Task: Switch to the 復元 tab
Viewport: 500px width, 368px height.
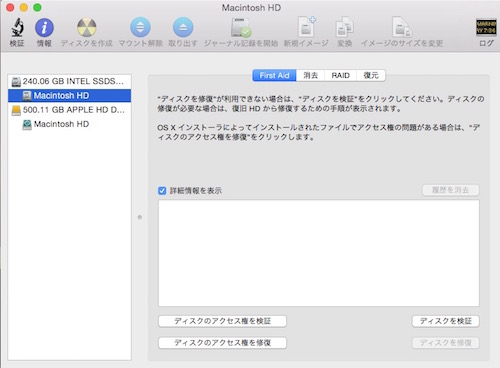Action: click(371, 75)
